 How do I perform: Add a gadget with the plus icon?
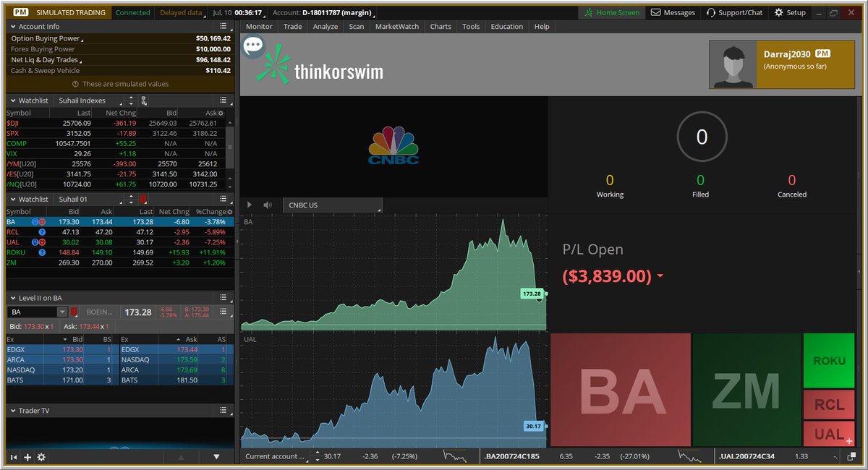click(27, 457)
